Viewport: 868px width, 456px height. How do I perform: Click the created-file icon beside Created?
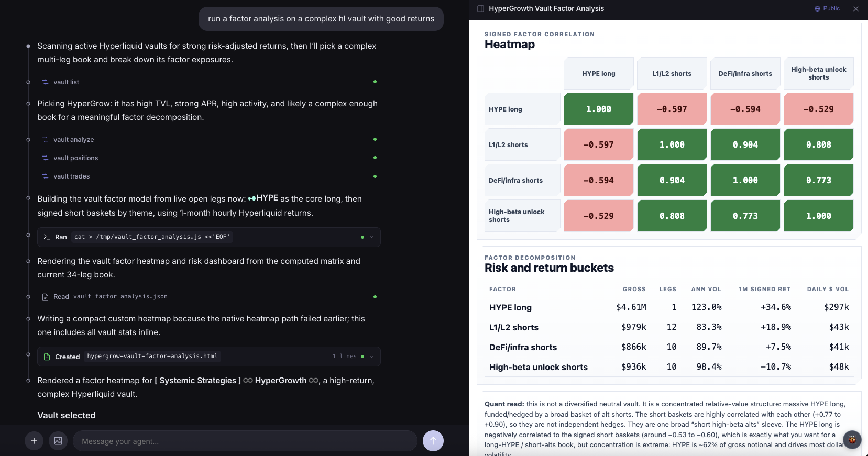coord(47,357)
